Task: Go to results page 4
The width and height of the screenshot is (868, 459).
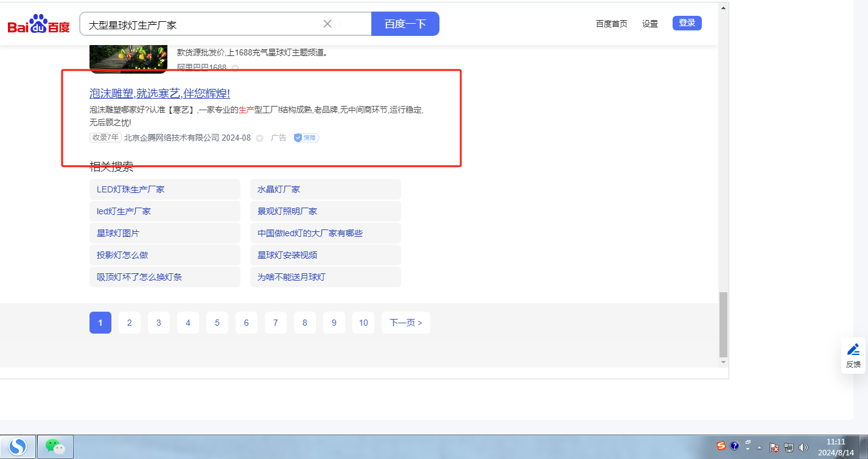Action: (188, 323)
